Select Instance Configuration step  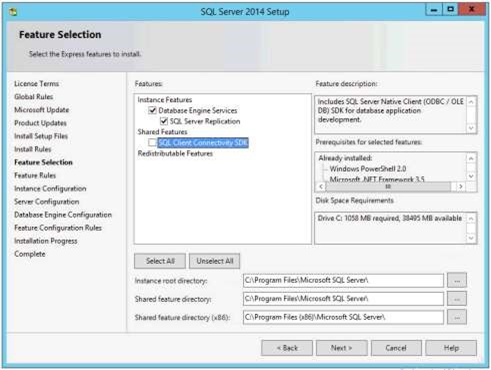point(50,189)
